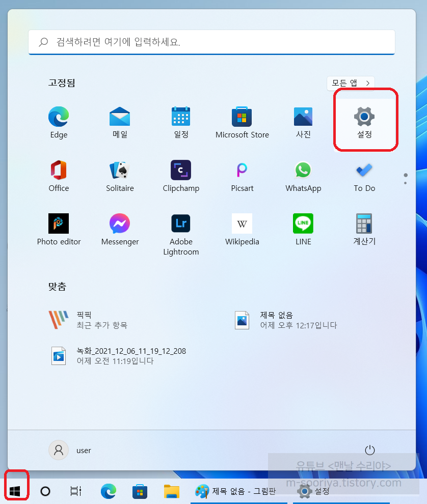Viewport: 427px width, 504px height.
Task: Launch Clipchamp video editor
Action: point(181,176)
